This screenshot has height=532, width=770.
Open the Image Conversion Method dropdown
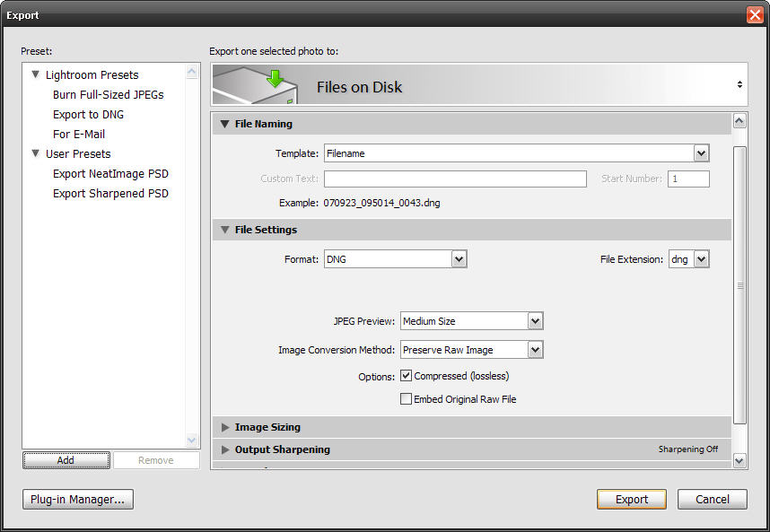535,350
